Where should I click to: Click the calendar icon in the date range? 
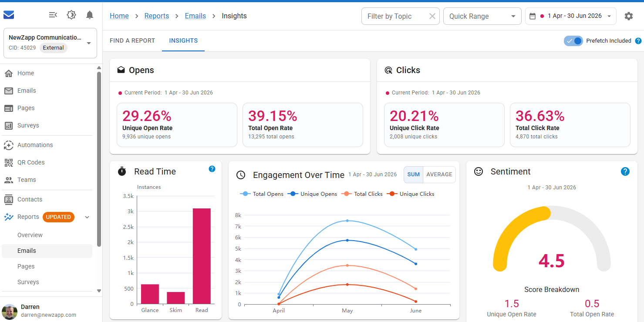pyautogui.click(x=533, y=16)
